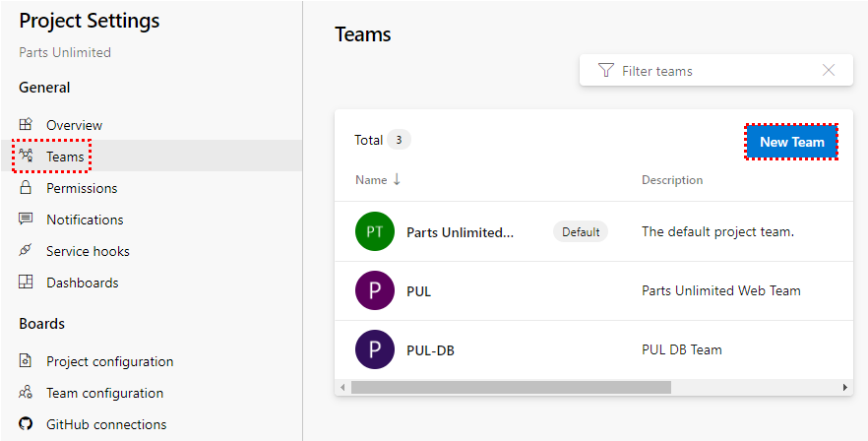Click the PUL-DB team avatar
The height and width of the screenshot is (441, 868).
tap(375, 349)
